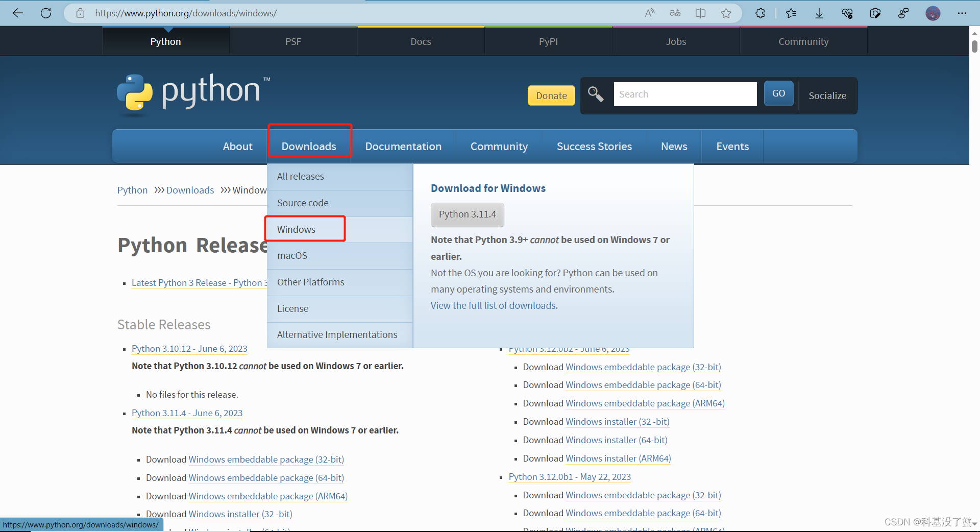The width and height of the screenshot is (980, 532).
Task: Open the Events navigation menu
Action: [732, 147]
